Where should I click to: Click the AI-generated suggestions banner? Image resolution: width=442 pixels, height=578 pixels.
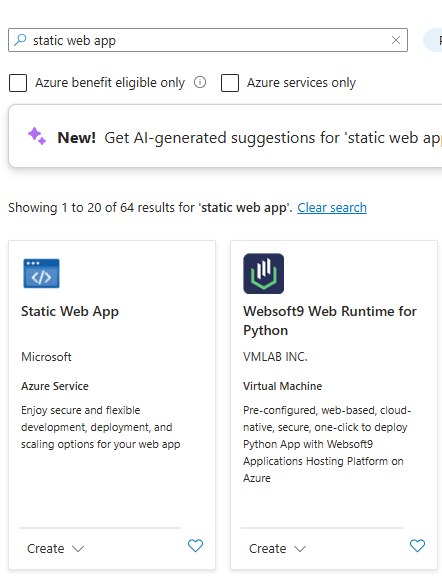click(x=225, y=136)
